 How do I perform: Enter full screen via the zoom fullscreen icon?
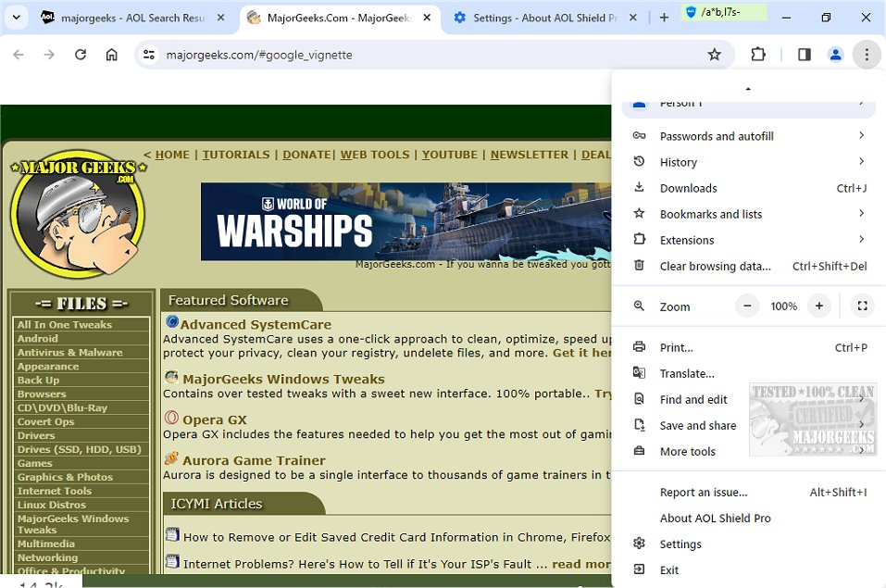[x=862, y=306]
